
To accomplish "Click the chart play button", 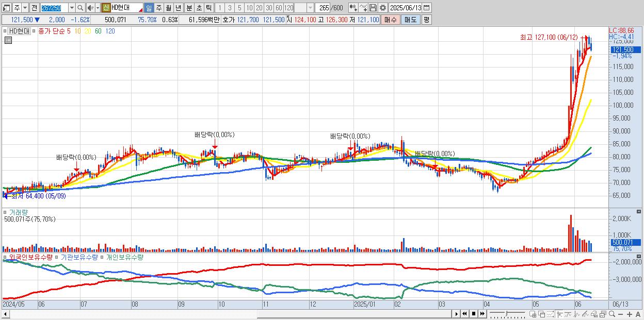I will [x=456, y=314].
